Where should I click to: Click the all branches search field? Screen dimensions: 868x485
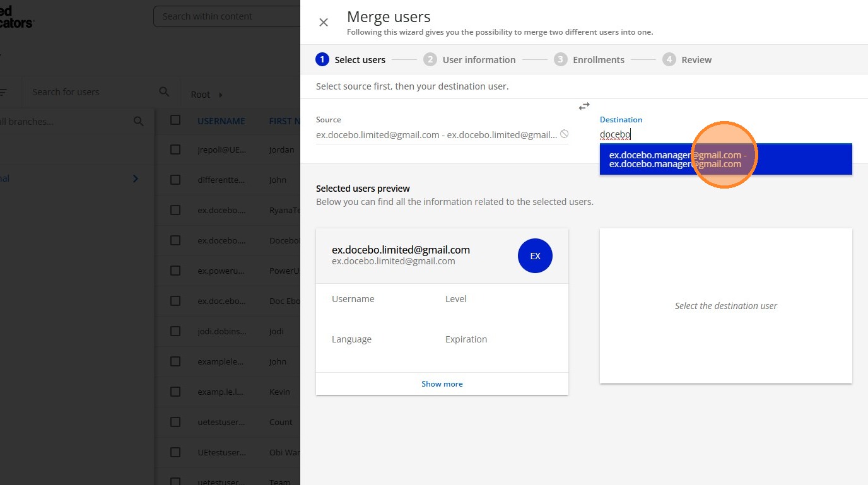coord(65,121)
